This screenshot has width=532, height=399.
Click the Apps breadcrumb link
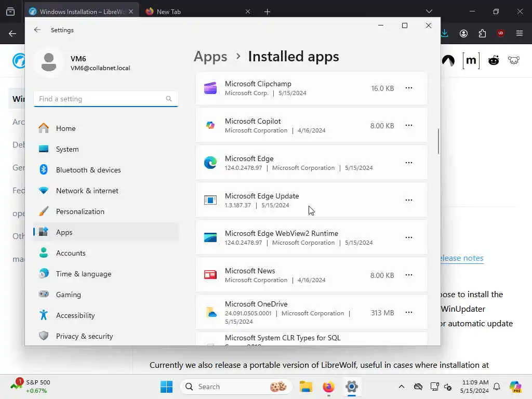click(210, 56)
